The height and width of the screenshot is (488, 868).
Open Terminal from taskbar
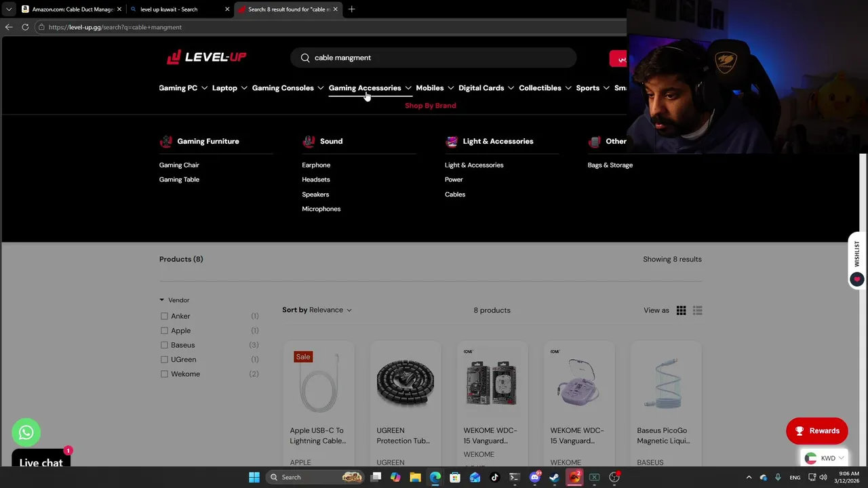[515, 477]
